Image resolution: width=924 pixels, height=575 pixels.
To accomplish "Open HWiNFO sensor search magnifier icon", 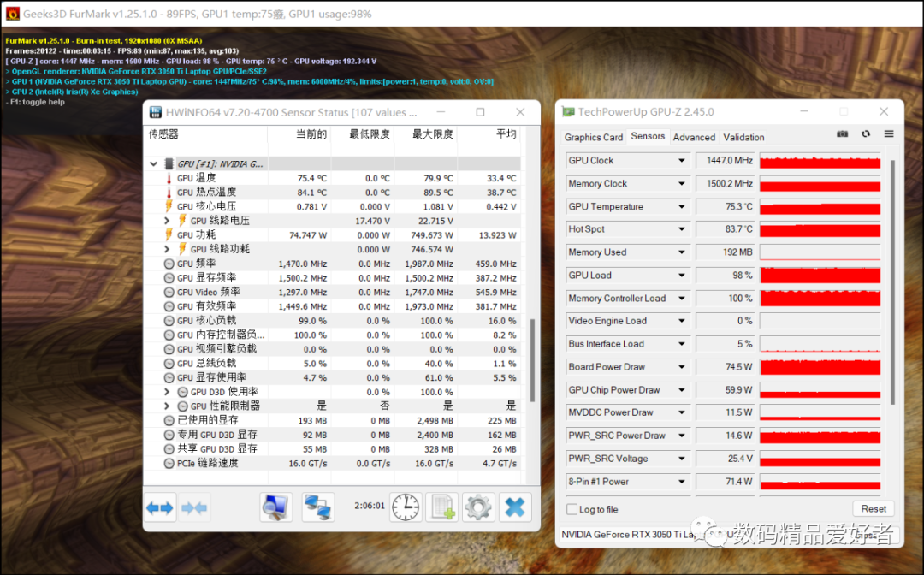I will point(275,507).
